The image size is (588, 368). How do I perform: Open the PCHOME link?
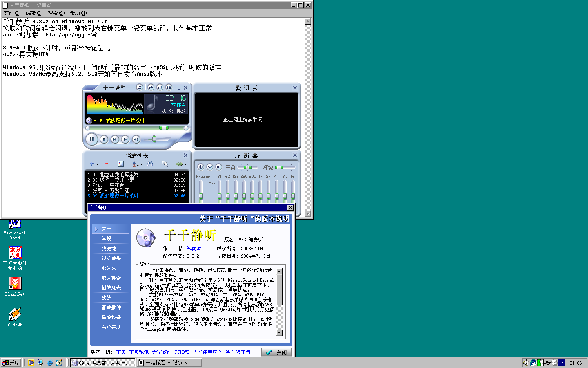click(182, 352)
